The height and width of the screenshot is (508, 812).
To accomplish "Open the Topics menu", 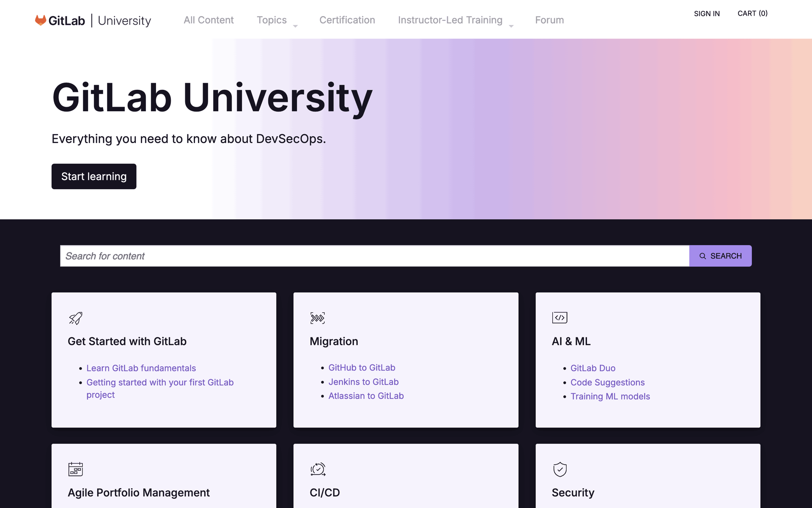I will coord(272,20).
